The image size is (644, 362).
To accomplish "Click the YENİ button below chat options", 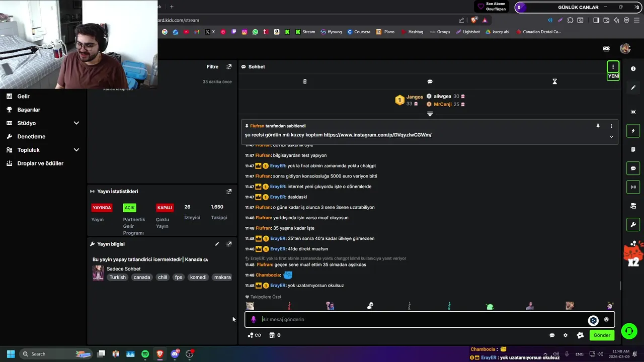I will point(613,76).
